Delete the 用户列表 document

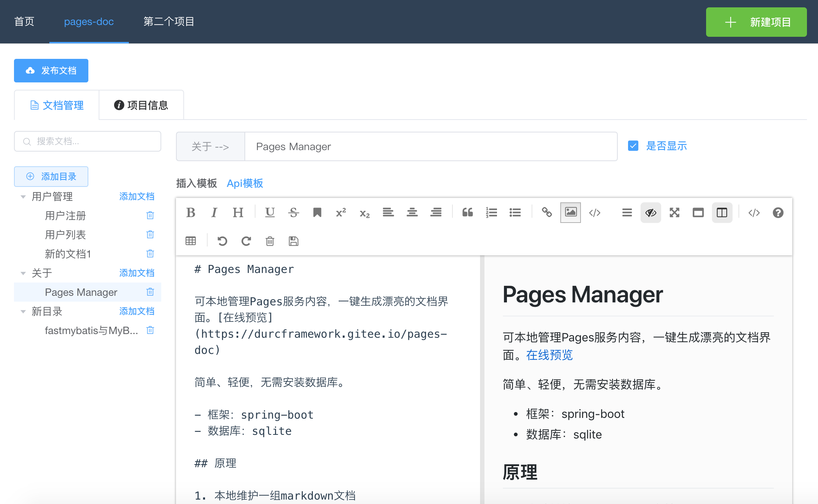click(x=150, y=234)
